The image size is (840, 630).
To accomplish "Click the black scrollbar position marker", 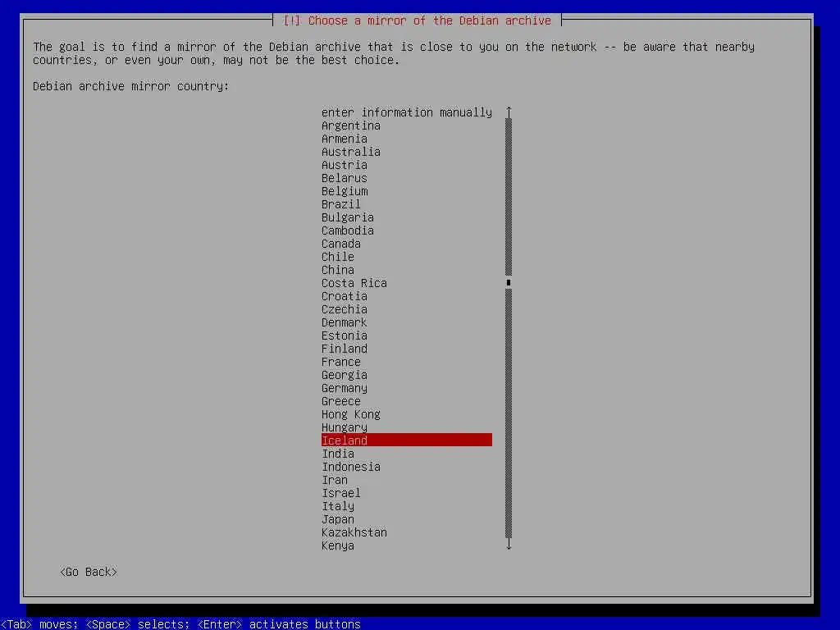I will (509, 282).
